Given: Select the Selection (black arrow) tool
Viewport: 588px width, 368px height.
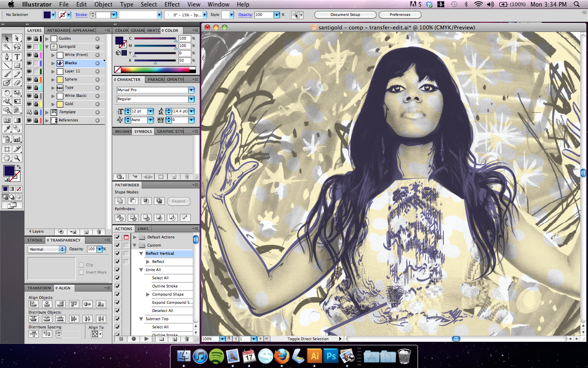Looking at the screenshot, I should click(7, 38).
